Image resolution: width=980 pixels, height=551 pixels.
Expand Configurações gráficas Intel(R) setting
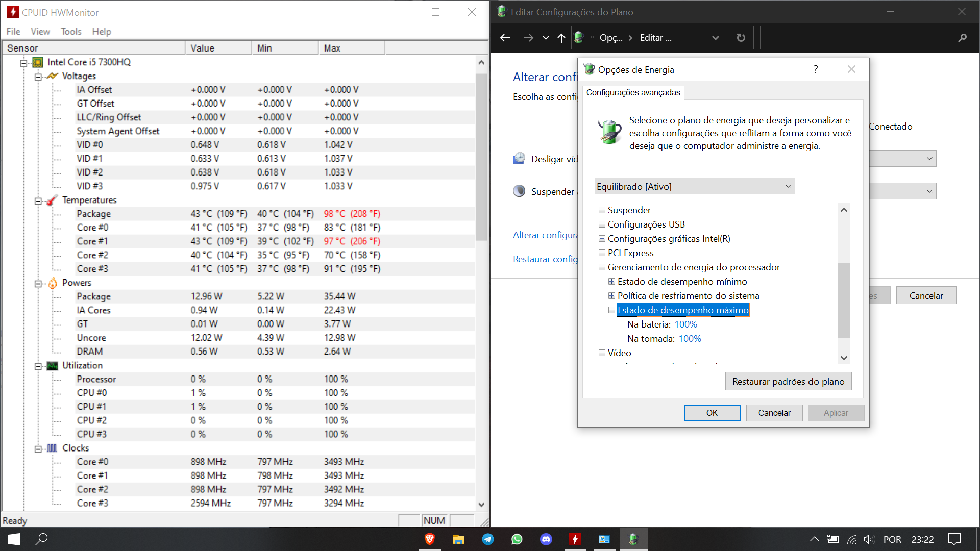[x=602, y=239]
